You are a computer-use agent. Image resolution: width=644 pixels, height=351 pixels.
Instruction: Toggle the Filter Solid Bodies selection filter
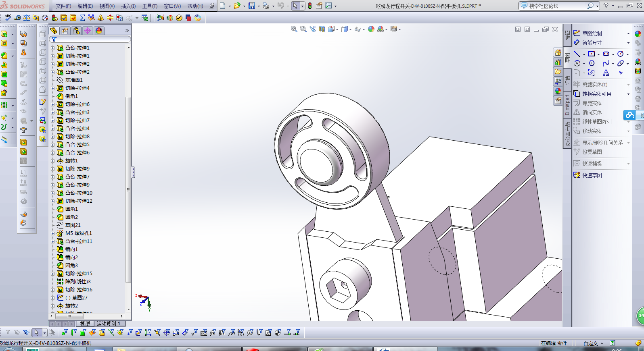click(102, 332)
